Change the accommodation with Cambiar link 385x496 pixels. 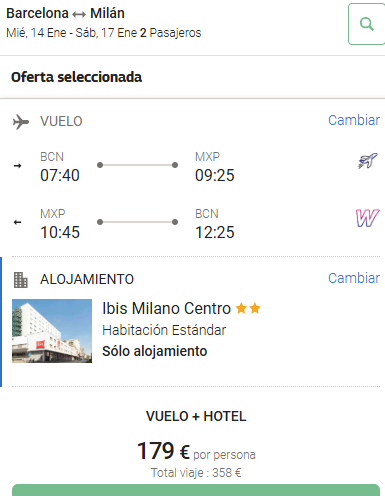point(354,278)
